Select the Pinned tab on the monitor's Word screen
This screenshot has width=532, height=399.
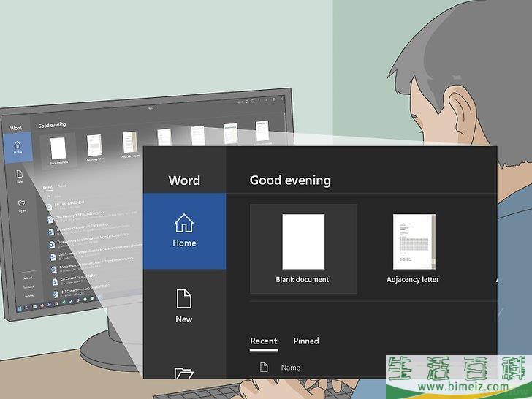(61, 186)
